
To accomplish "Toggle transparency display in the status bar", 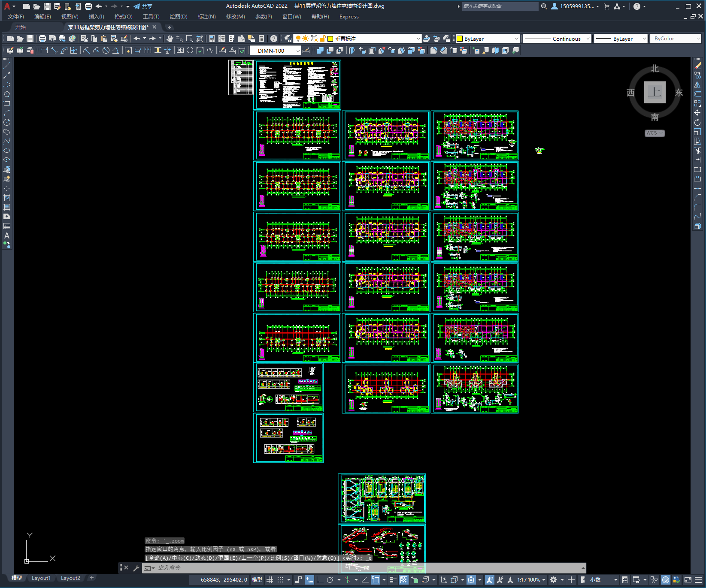I will (404, 580).
